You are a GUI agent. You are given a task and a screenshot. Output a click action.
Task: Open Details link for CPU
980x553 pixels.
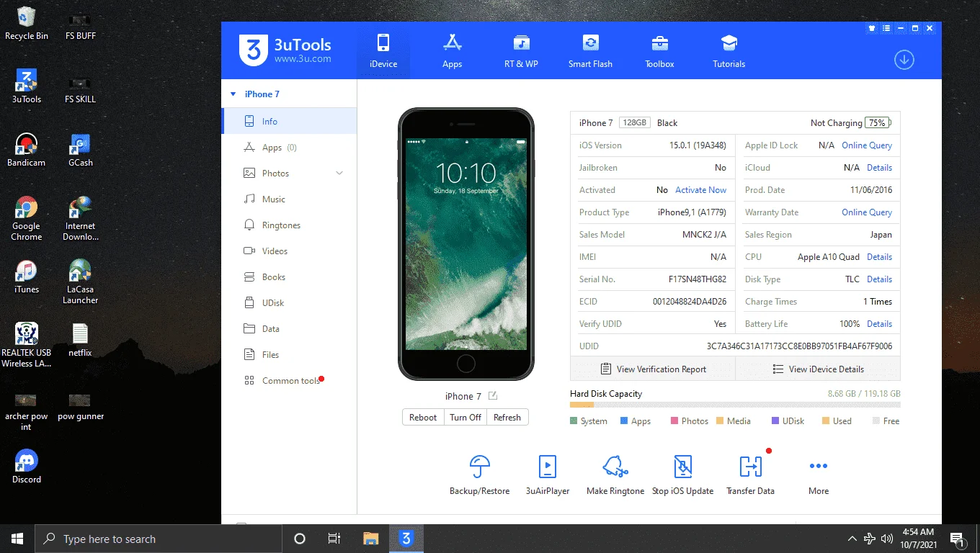(x=879, y=257)
